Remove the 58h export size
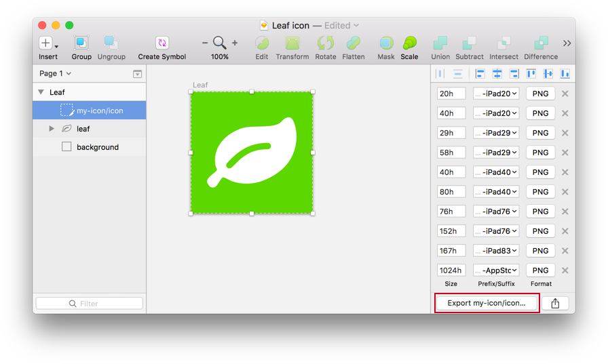 565,153
